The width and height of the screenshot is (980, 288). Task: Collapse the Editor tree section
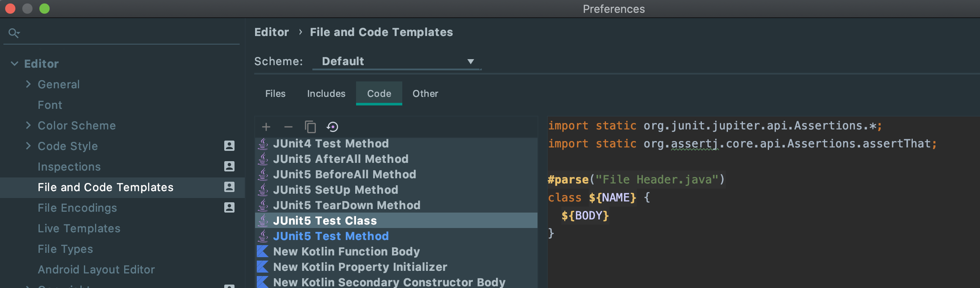15,64
